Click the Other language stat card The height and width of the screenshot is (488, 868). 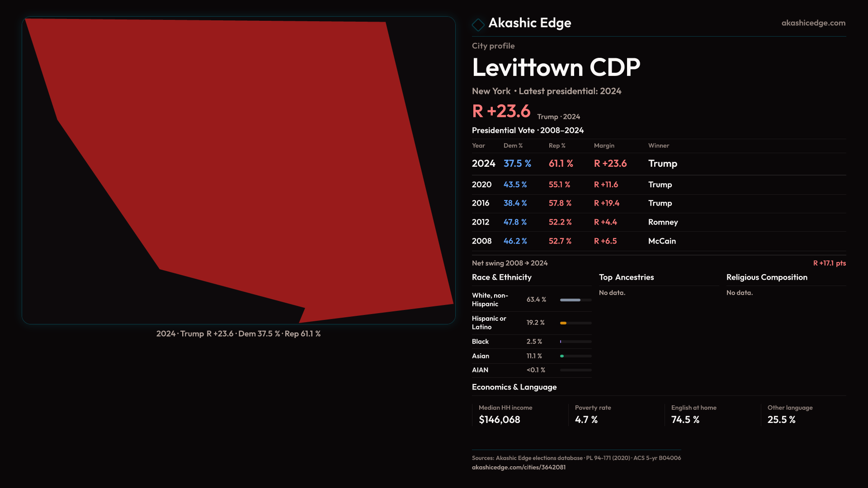pos(790,414)
